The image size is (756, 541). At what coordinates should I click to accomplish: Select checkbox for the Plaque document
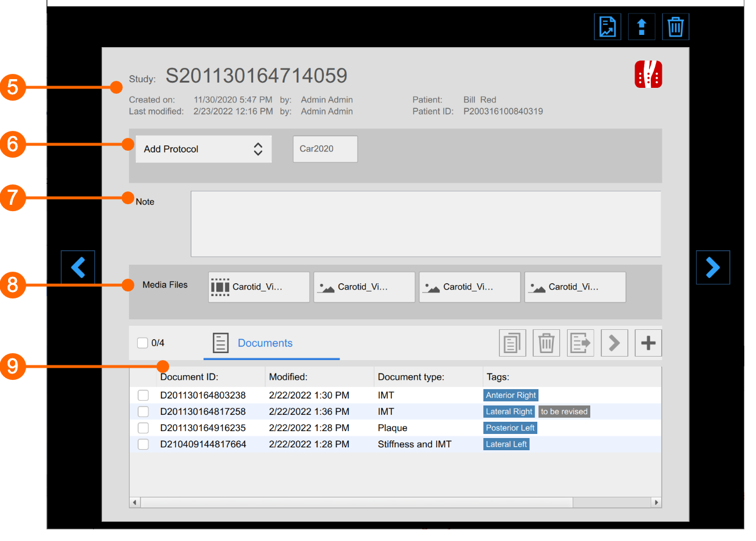tap(143, 428)
